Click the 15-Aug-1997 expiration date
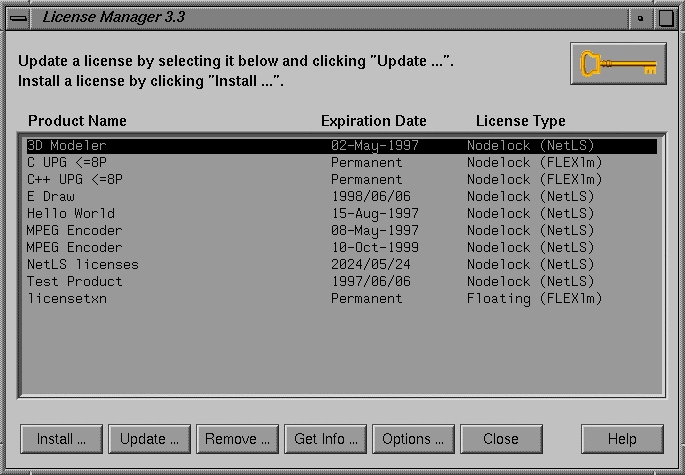The image size is (685, 475). coord(375,214)
